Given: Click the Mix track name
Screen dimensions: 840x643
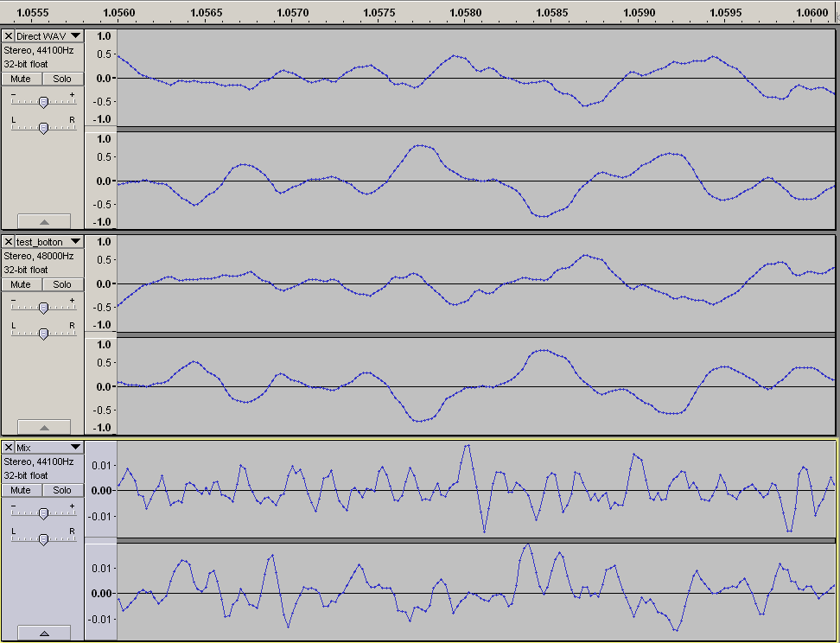Looking at the screenshot, I should (23, 448).
